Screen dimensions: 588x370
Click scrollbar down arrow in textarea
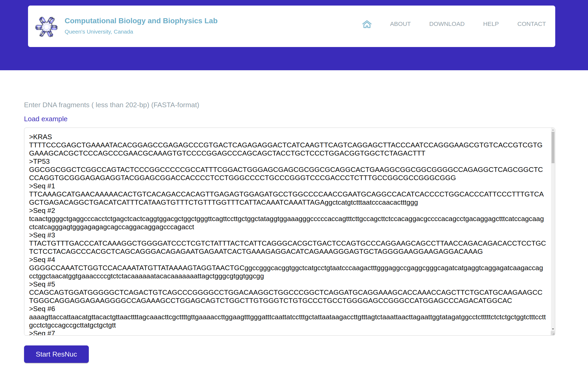[x=553, y=329]
